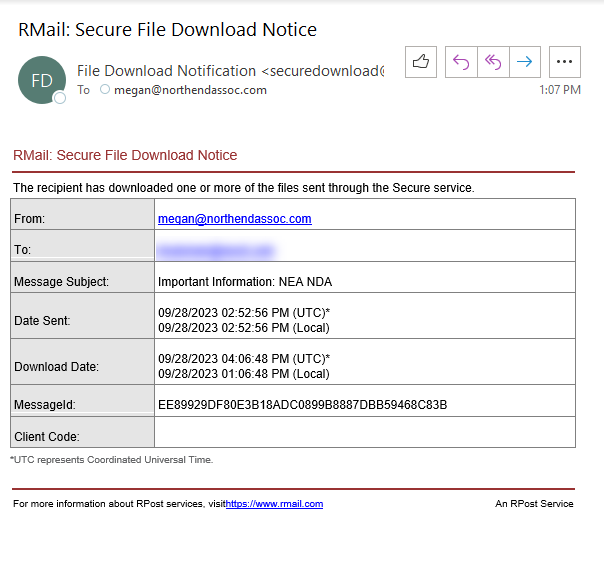Click the thumbs-up Like button
The width and height of the screenshot is (604, 563).
click(x=421, y=62)
